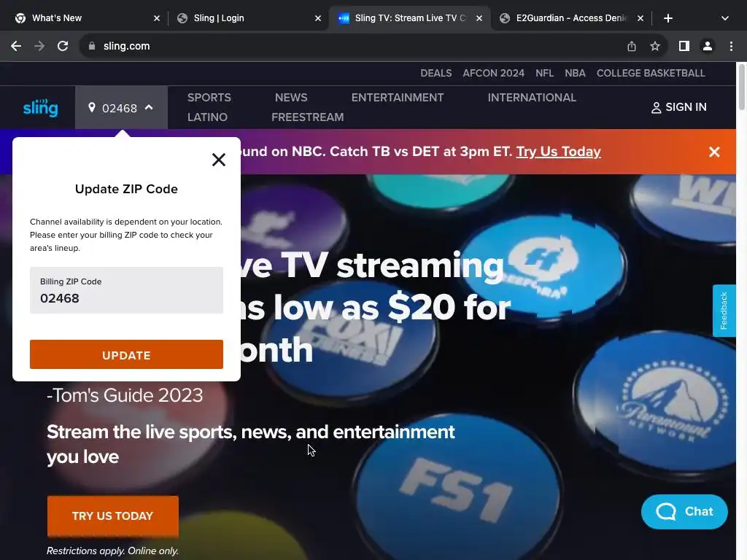Viewport: 747px width, 560px height.
Task: Click the Billing ZIP Code field
Action: tap(126, 290)
